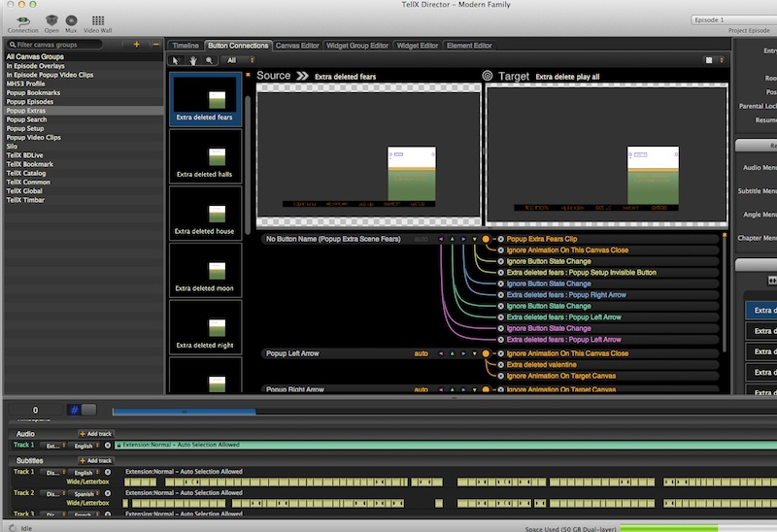This screenshot has width=777, height=532.
Task: Activate the magnifier zoom tool
Action: (x=207, y=60)
